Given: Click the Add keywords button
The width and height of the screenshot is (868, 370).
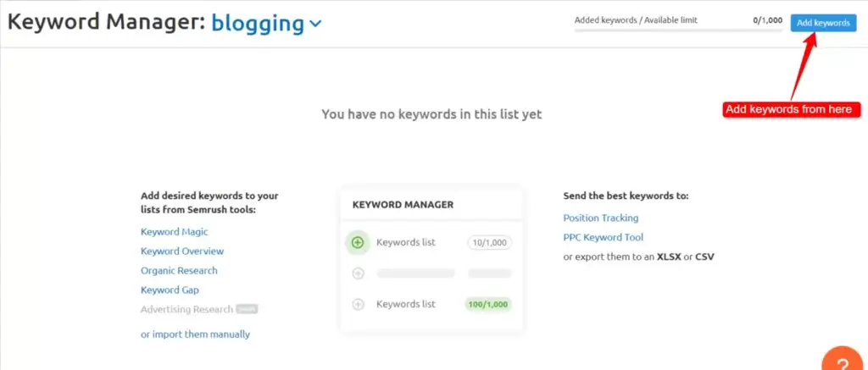Looking at the screenshot, I should coord(822,23).
